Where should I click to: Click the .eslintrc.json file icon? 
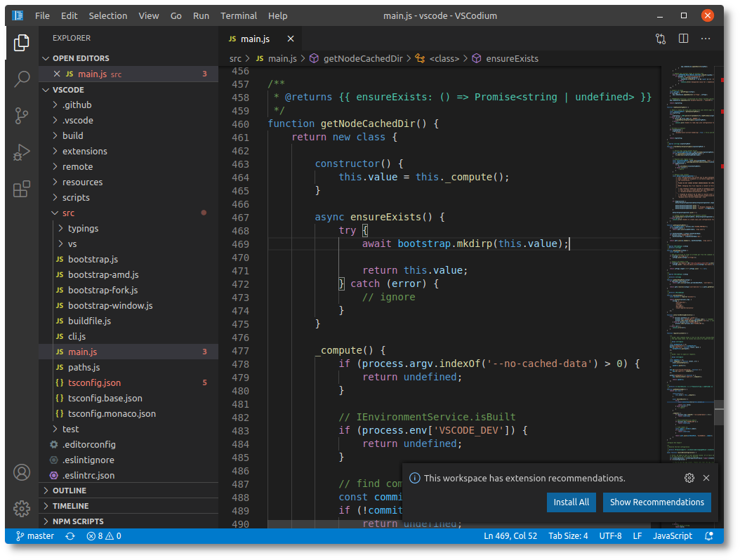click(x=54, y=475)
